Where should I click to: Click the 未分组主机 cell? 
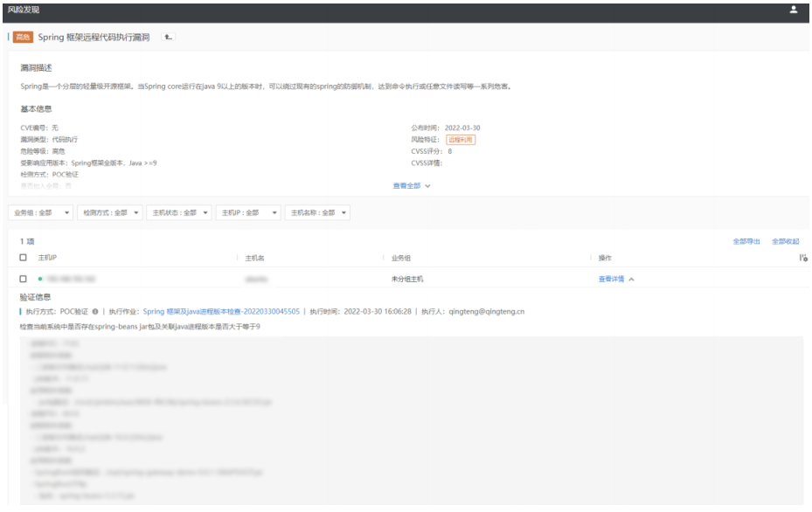(407, 279)
